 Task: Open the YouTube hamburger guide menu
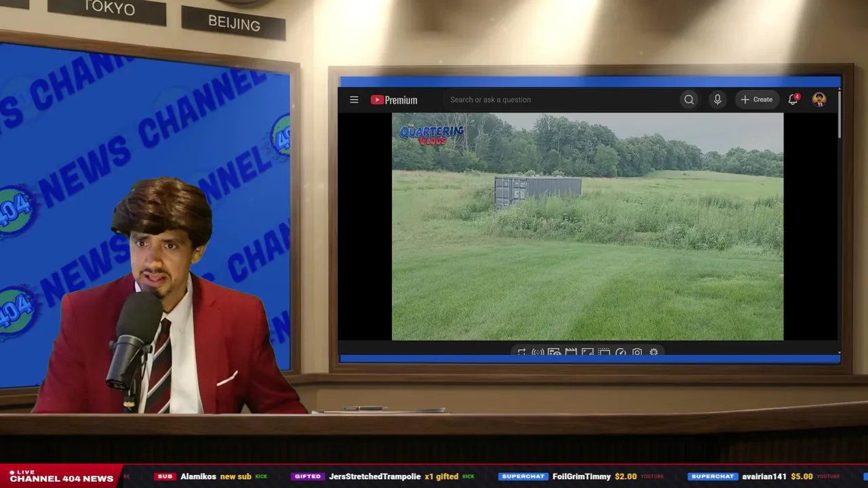[x=354, y=100]
